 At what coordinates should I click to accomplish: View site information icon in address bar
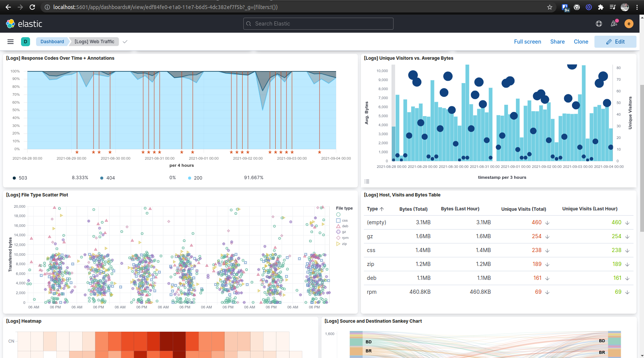click(47, 7)
